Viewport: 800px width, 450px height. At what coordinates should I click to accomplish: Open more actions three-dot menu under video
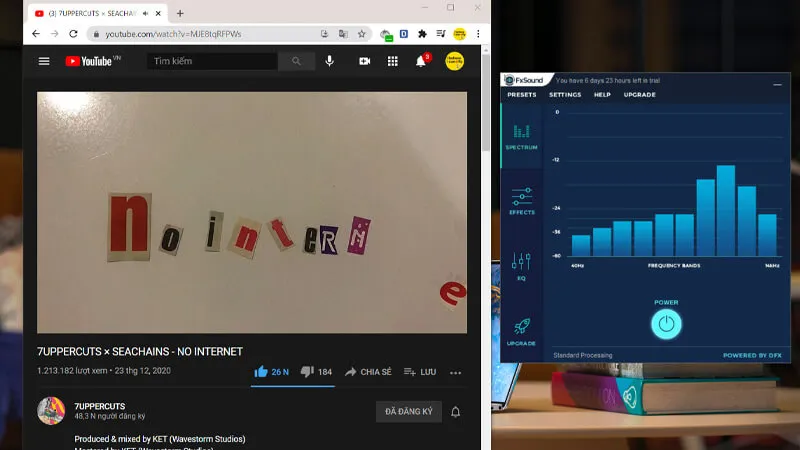pos(456,373)
